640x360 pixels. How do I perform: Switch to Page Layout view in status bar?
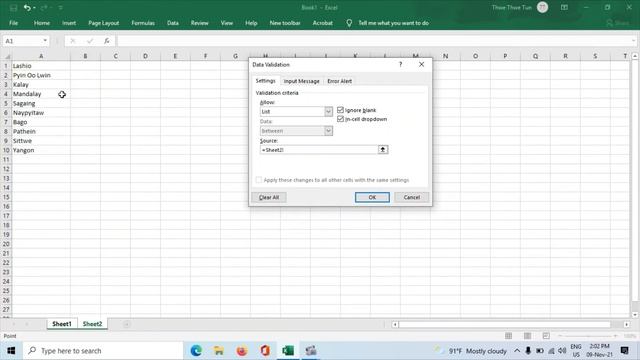point(527,336)
